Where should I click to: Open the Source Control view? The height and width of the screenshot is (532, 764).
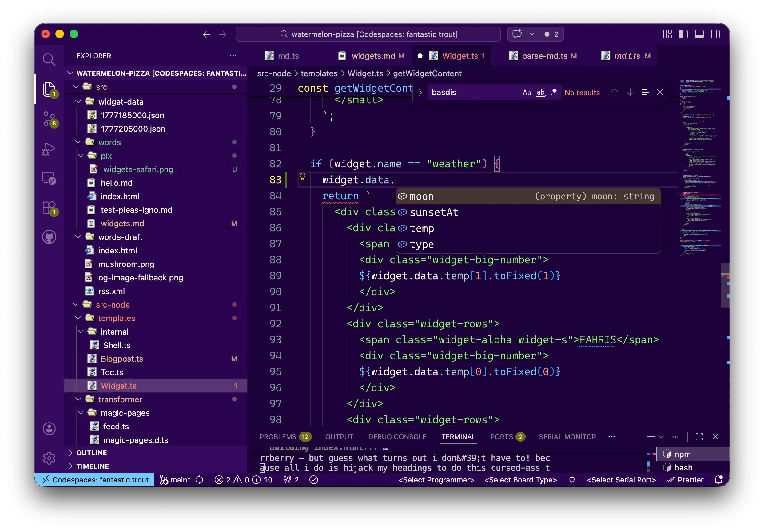pyautogui.click(x=49, y=119)
